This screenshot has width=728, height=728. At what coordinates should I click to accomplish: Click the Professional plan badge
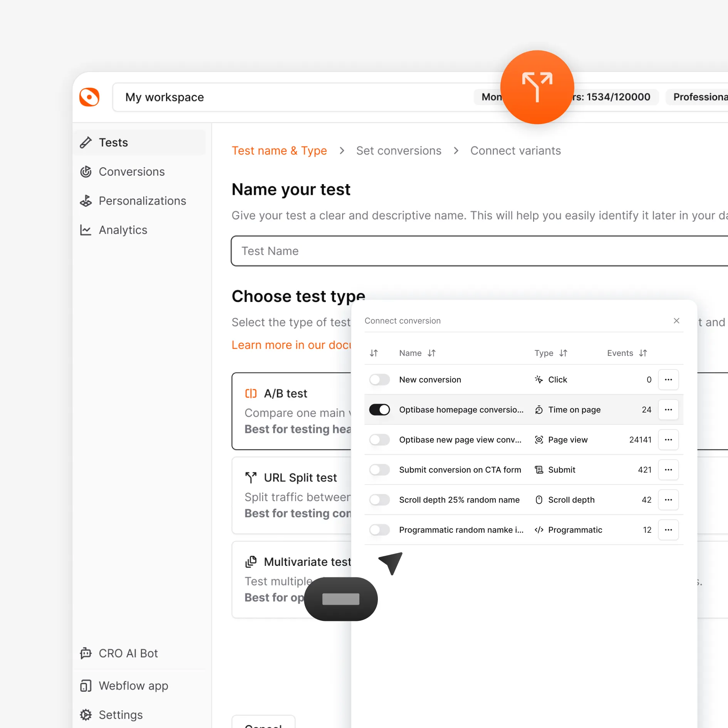tap(698, 97)
